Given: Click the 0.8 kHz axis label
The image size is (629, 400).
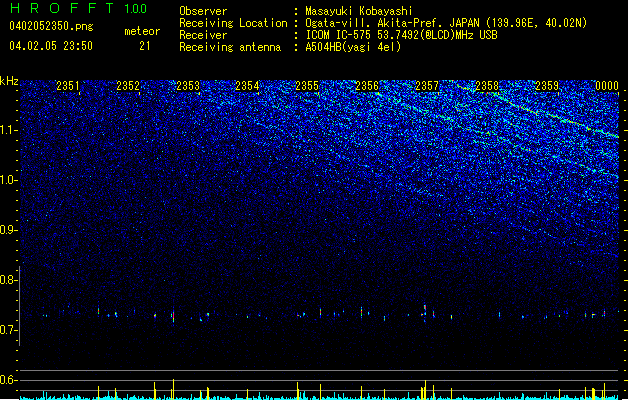Looking at the screenshot, I should point(9,280).
